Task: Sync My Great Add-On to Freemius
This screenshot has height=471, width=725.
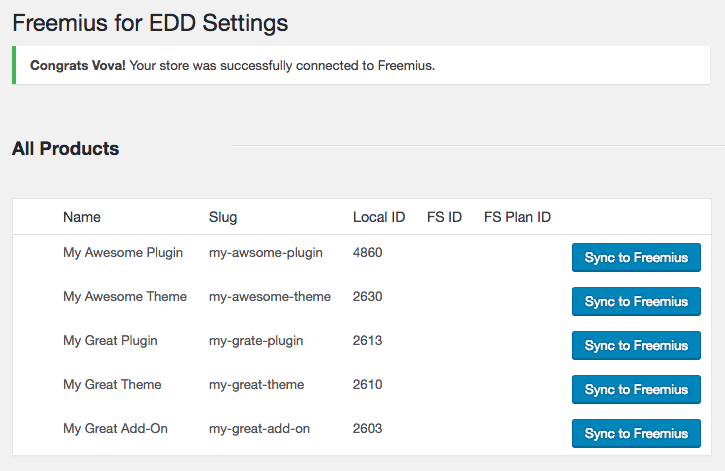Action: click(x=636, y=434)
